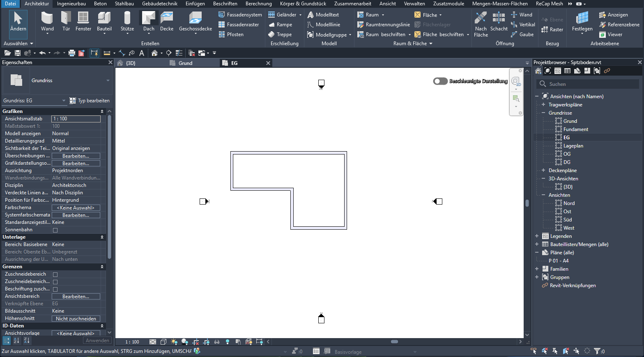Check the Beschriftung zuschneiden checkbox
644x357 pixels.
point(55,289)
